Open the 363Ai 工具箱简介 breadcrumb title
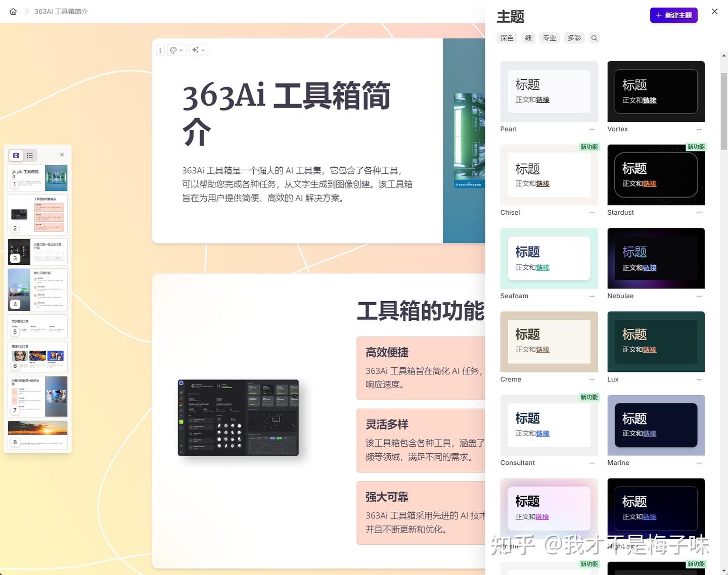Screen dimensions: 728x575 click(61, 11)
